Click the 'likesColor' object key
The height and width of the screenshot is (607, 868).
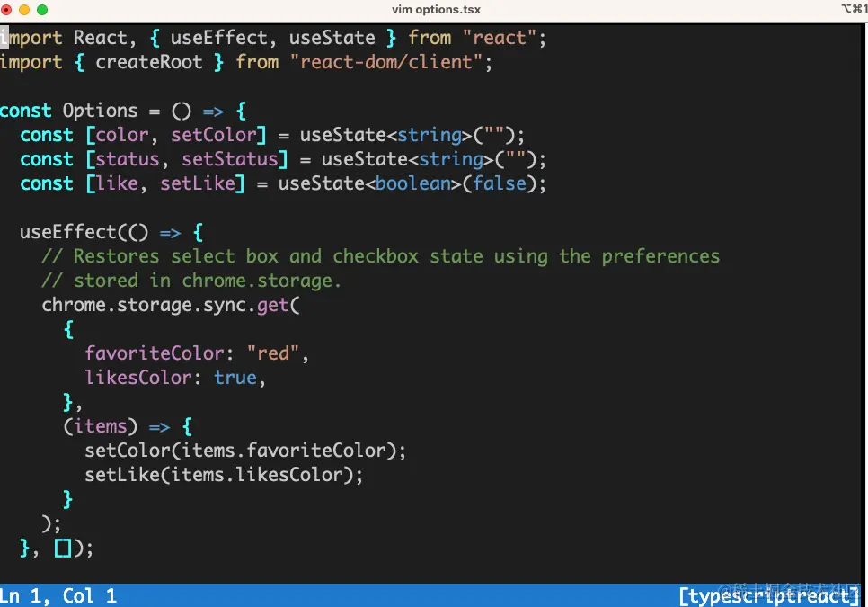coord(138,378)
